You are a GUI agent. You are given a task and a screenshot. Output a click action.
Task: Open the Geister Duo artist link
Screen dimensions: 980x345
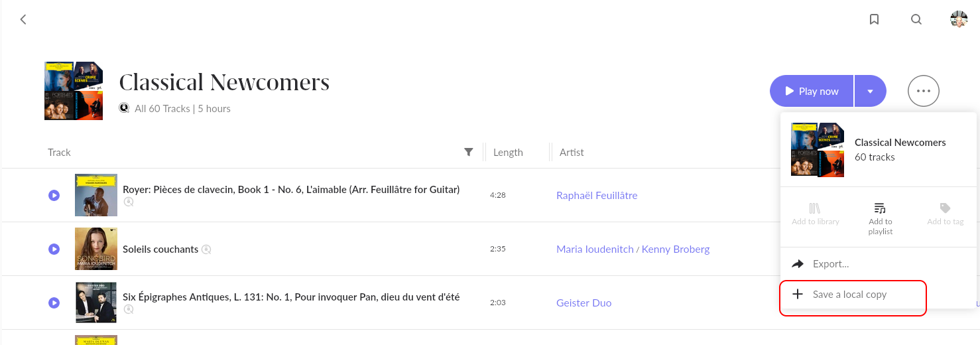coord(583,303)
